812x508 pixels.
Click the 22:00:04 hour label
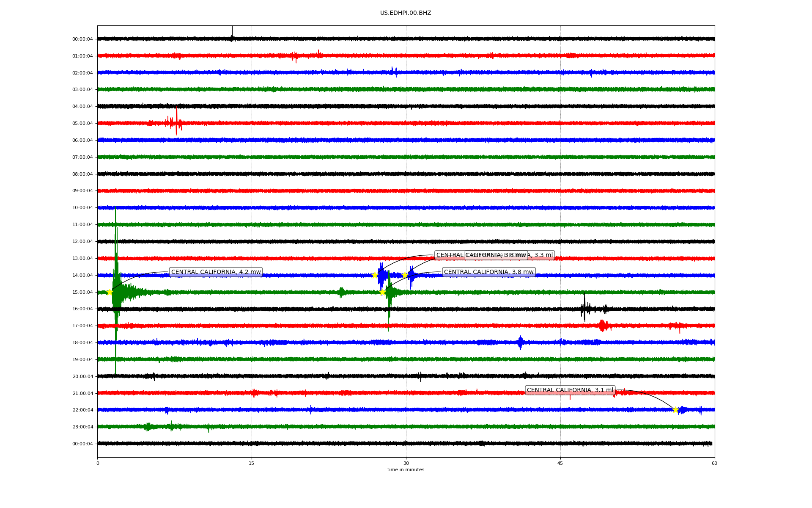click(x=82, y=410)
